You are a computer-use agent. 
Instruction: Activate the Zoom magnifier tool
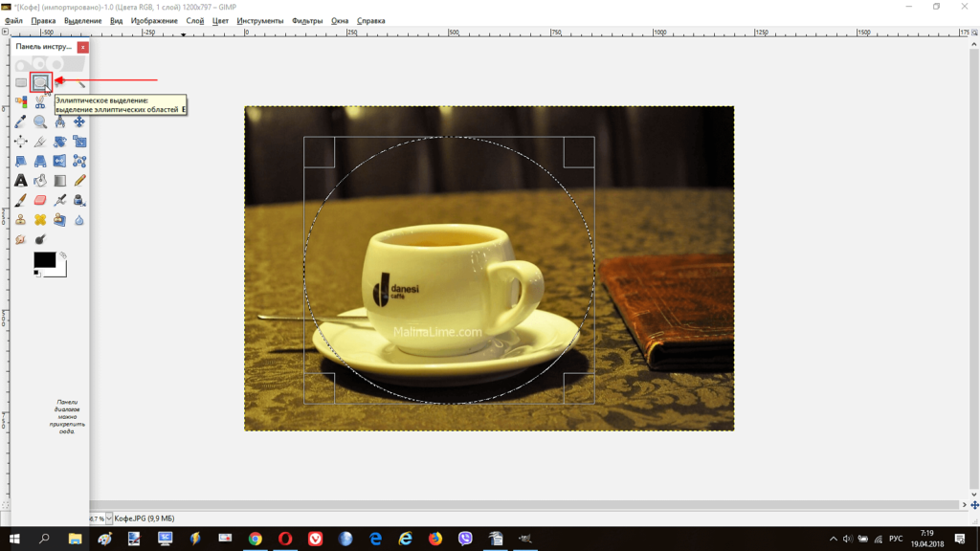click(40, 121)
